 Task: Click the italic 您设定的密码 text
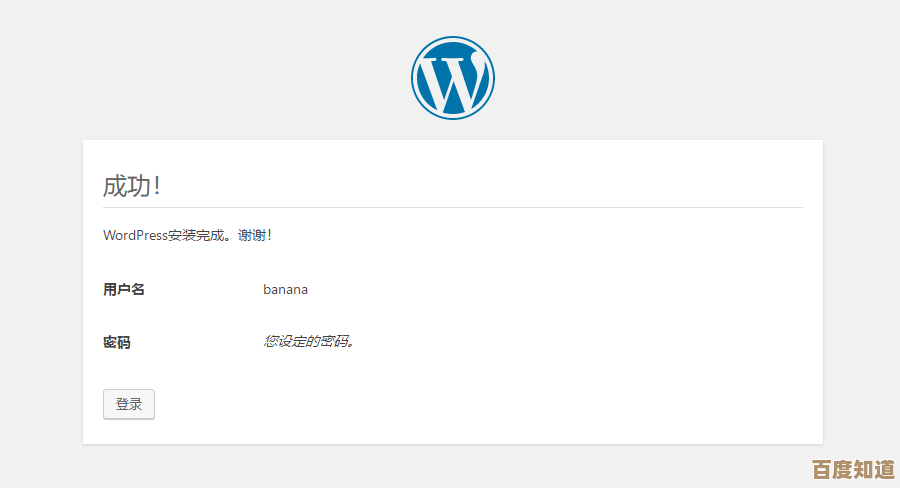(308, 341)
